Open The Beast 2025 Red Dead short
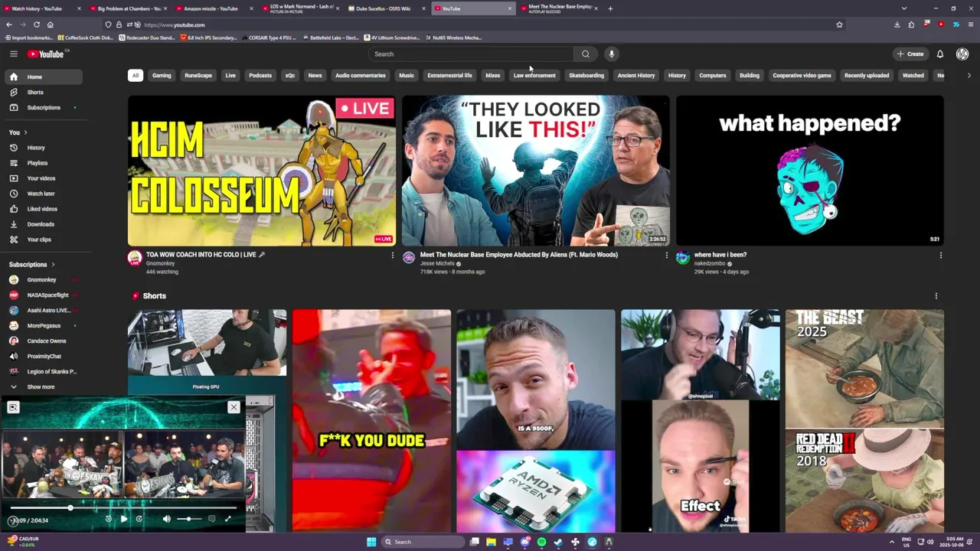The height and width of the screenshot is (551, 980). (864, 420)
